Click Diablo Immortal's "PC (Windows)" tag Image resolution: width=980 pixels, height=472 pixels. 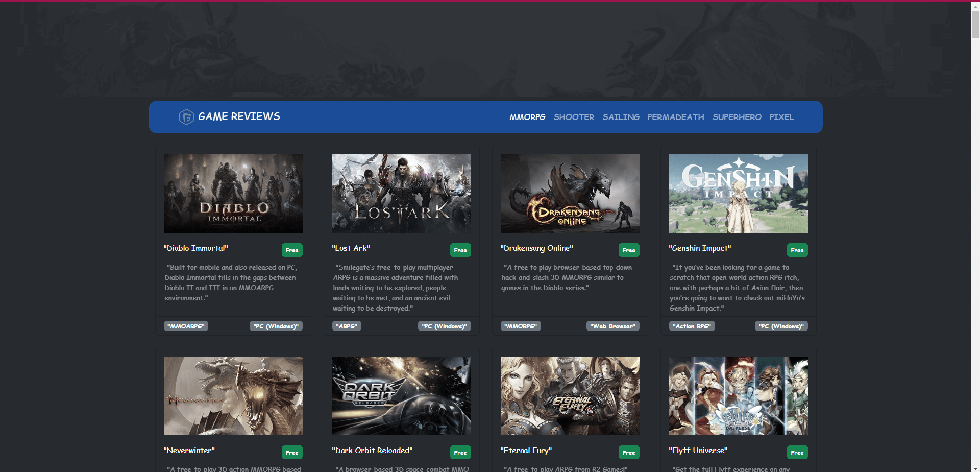(276, 326)
